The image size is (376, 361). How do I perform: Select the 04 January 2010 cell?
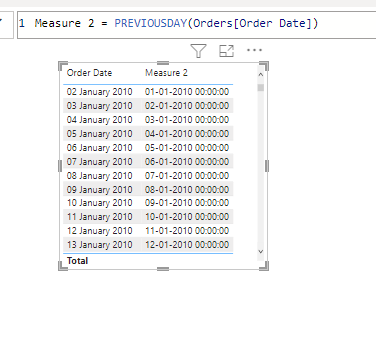(99, 120)
